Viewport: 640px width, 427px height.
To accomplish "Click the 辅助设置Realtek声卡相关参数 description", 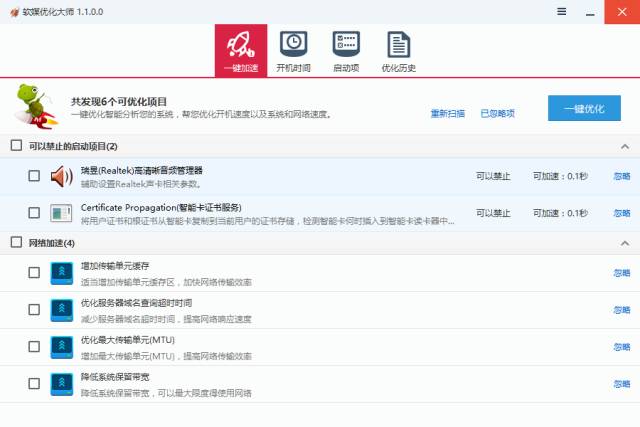I will coord(141,184).
